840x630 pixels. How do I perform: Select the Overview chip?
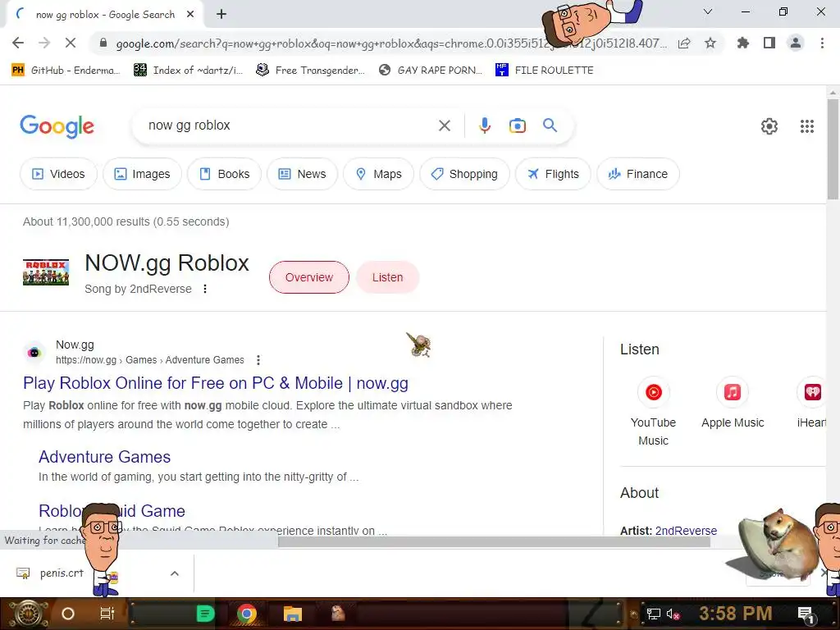click(x=309, y=277)
